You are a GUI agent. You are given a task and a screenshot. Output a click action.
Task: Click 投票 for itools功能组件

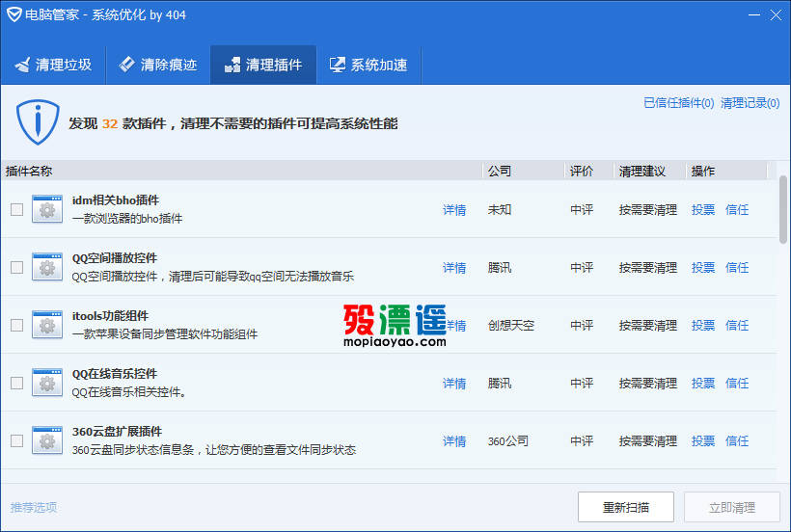(703, 326)
